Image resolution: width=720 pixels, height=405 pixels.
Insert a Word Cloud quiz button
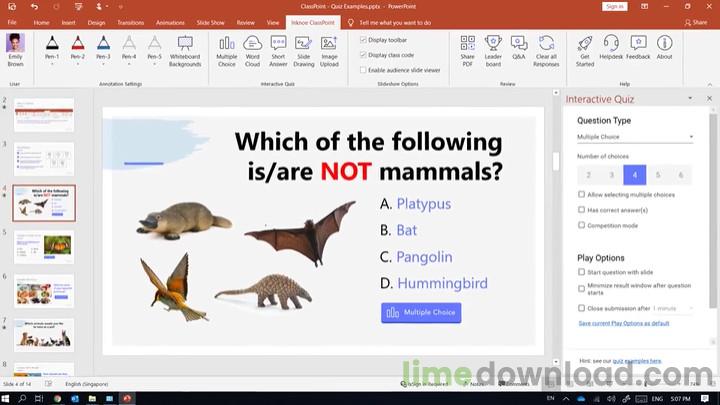(252, 51)
